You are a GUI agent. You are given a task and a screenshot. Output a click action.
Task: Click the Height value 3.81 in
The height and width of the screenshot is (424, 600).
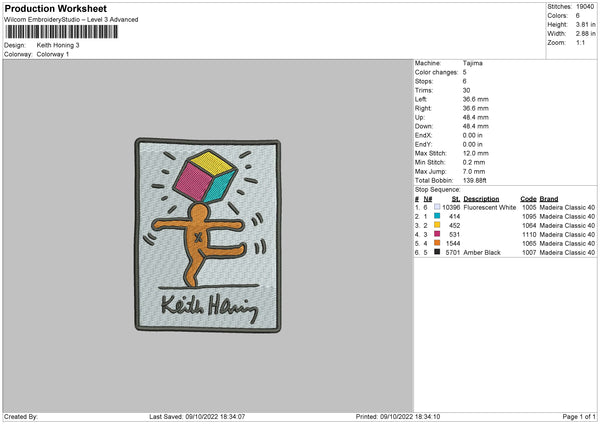coord(585,24)
